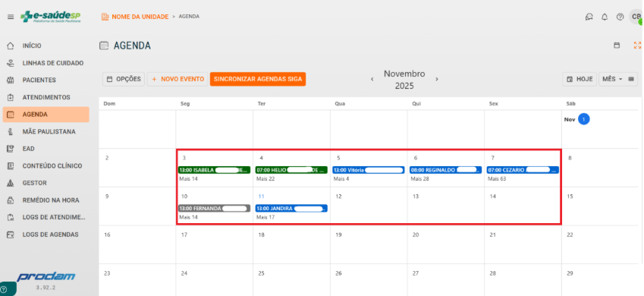Click the Prodam logo
The image size is (644, 296).
tap(46, 276)
